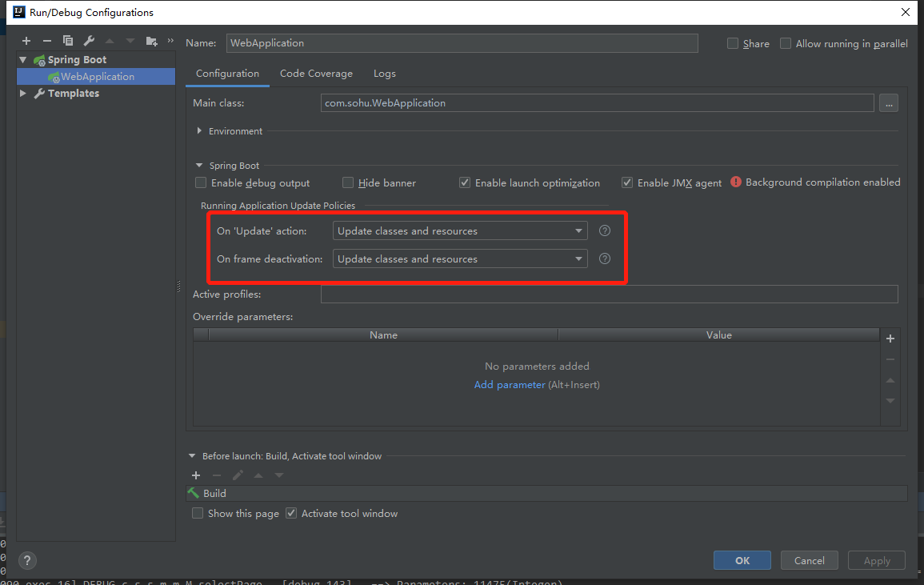Toggle Enable launch optimization

465,182
